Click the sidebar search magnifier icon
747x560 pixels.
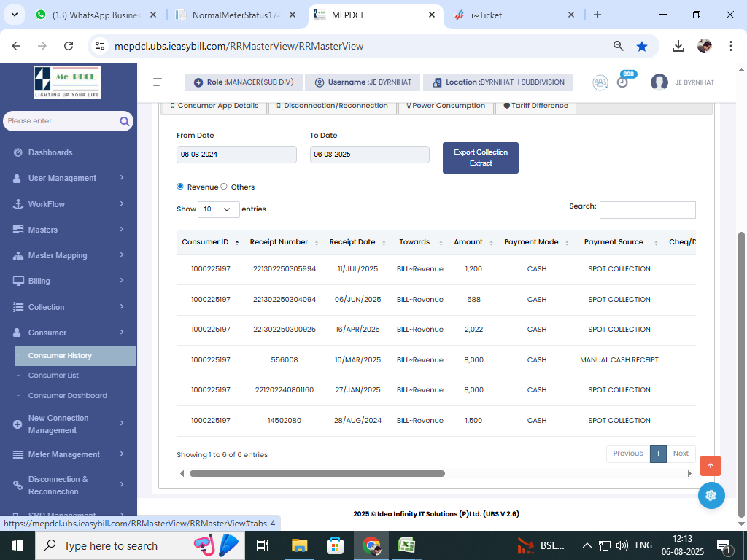(125, 121)
